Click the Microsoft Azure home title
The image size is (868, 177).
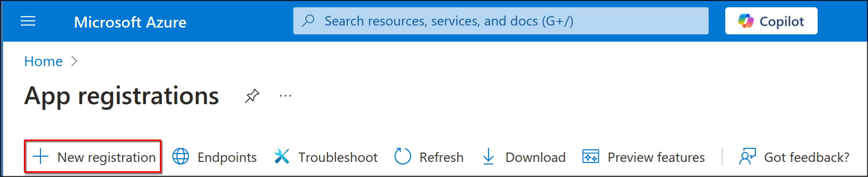130,22
